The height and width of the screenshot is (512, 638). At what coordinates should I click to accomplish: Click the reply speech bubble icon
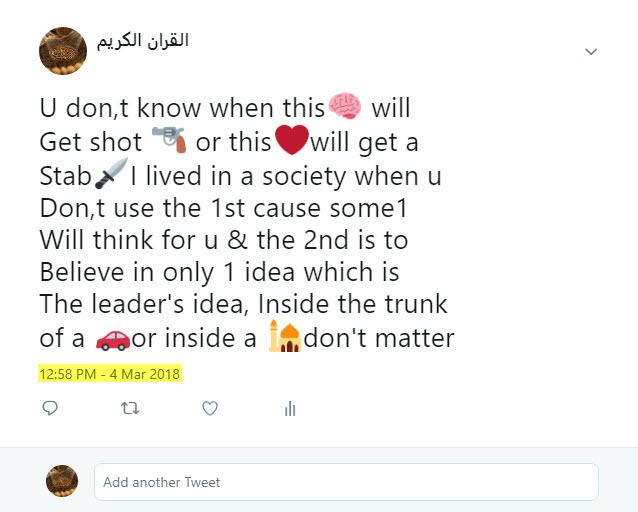click(50, 408)
